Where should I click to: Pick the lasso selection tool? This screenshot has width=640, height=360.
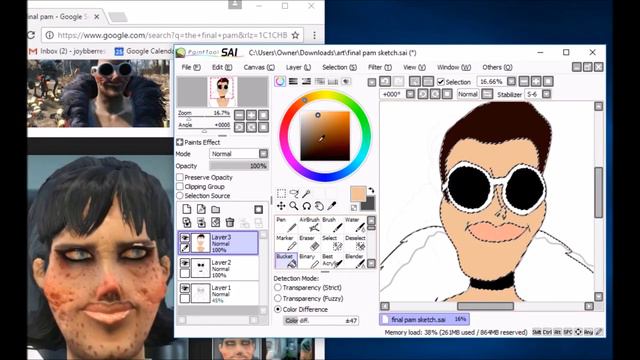(x=294, y=193)
